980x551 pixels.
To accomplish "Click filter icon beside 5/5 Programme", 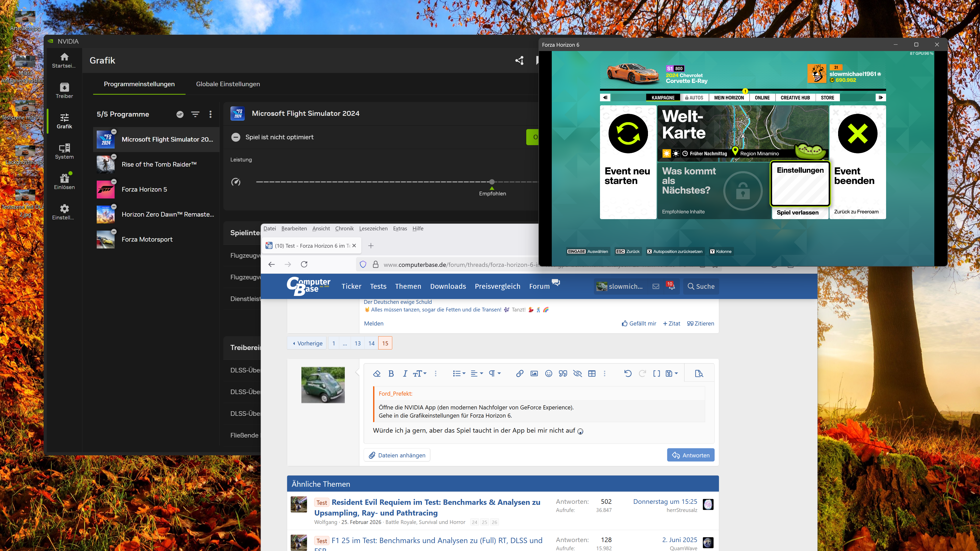I will (x=195, y=114).
